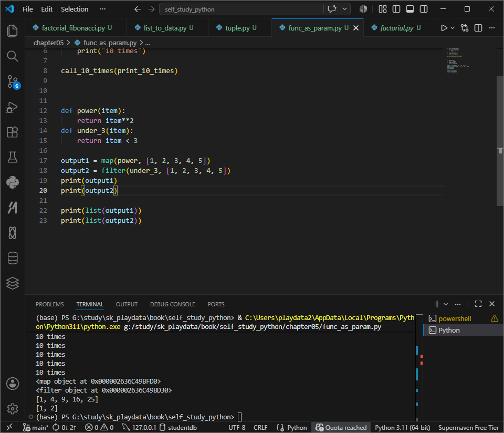
Task: Open more editor actions ellipsis
Action: click(x=492, y=28)
